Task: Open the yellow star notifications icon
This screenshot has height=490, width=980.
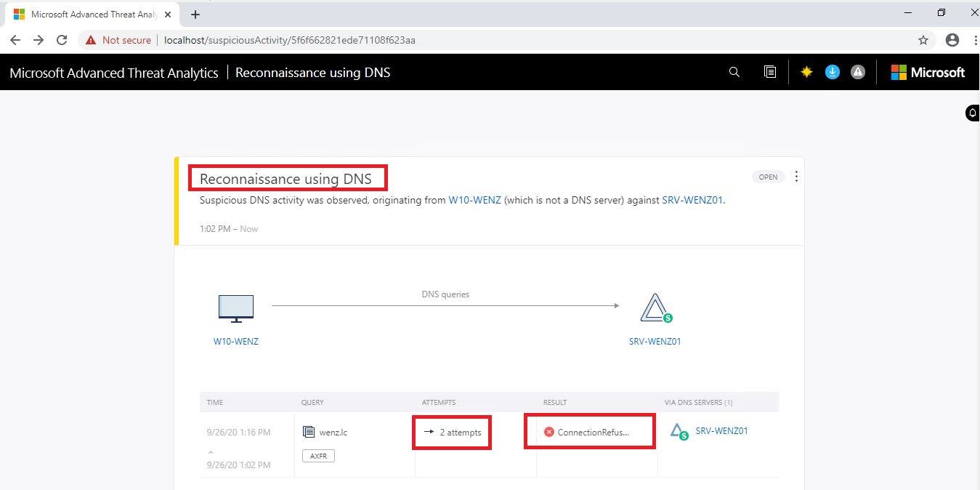Action: (806, 72)
